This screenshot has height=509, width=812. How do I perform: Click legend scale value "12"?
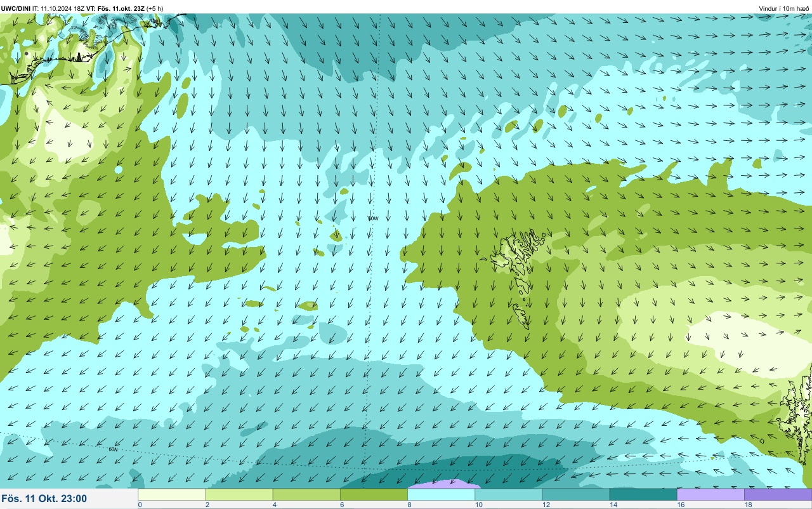click(546, 505)
